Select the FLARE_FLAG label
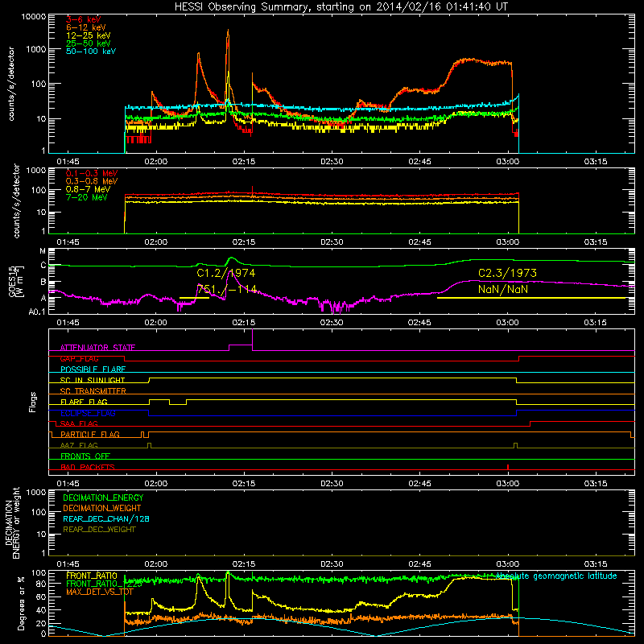This screenshot has width=644, height=644. point(84,402)
